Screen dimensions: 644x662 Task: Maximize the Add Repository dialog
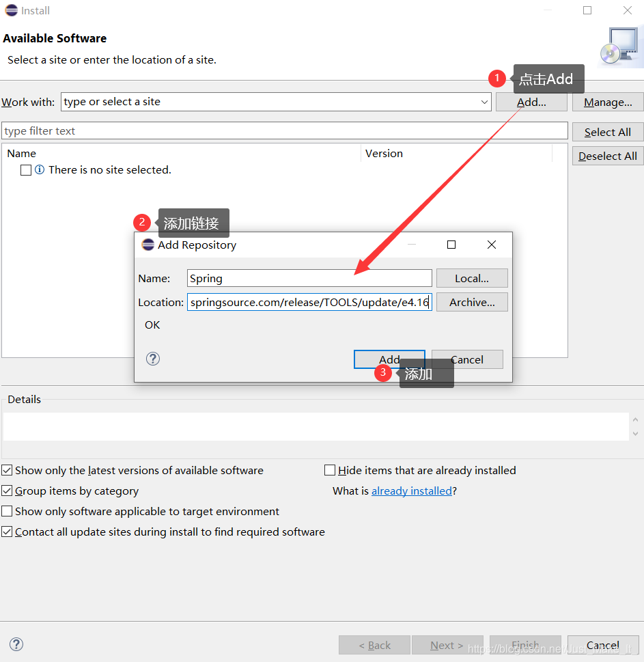tap(451, 245)
